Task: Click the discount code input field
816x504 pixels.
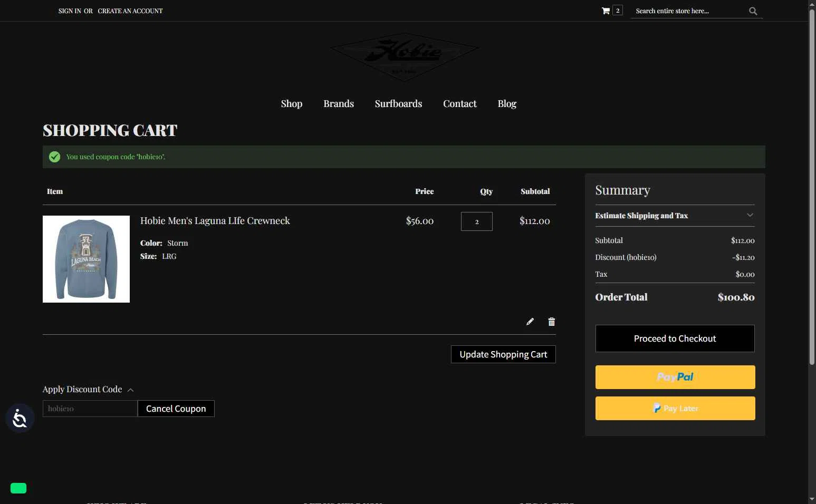Action: pyautogui.click(x=90, y=409)
